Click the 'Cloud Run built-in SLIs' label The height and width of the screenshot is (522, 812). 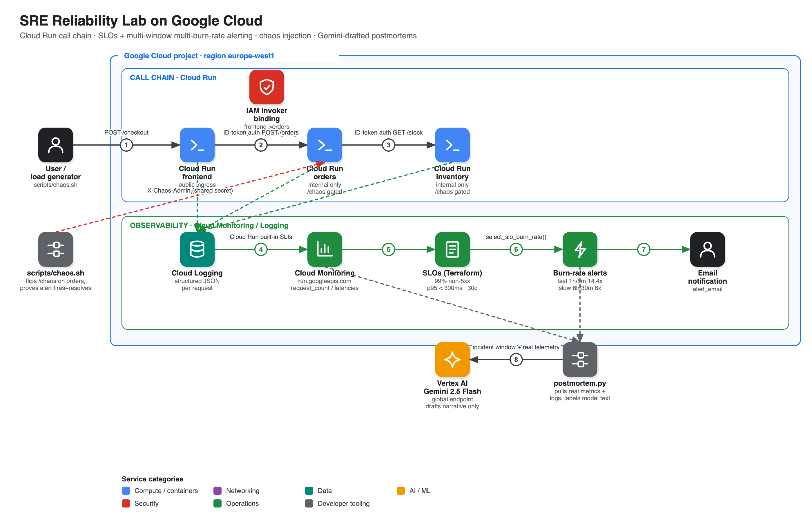(x=261, y=237)
